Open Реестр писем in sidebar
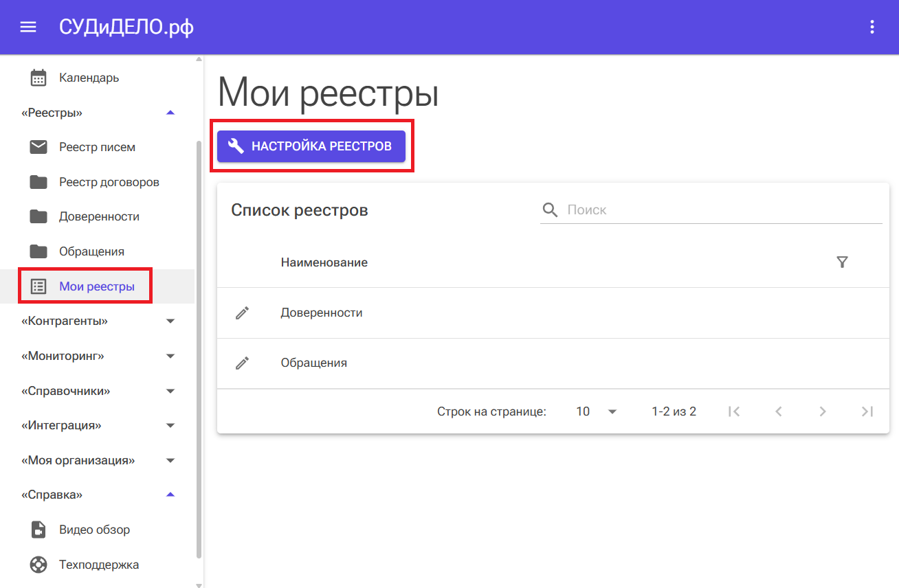The height and width of the screenshot is (588, 899). click(97, 147)
